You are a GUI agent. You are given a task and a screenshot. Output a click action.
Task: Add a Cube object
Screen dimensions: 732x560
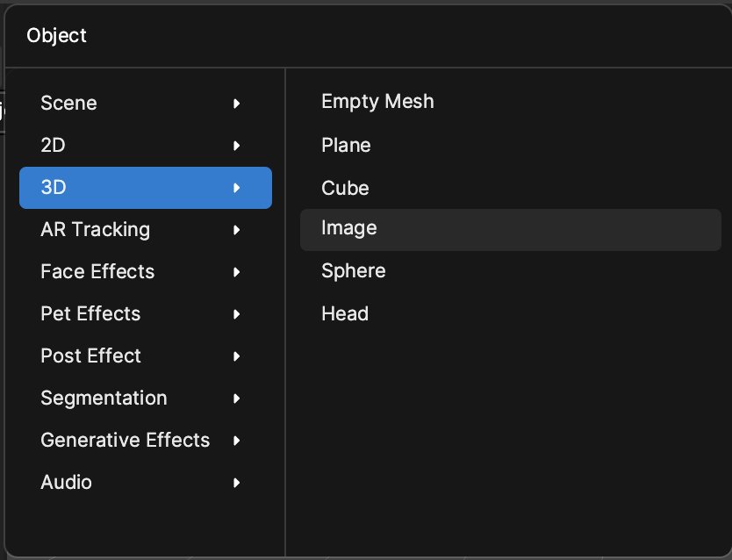pos(511,188)
